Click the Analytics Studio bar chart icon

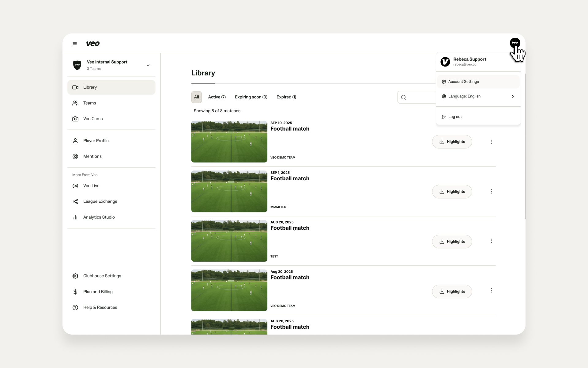coord(75,217)
